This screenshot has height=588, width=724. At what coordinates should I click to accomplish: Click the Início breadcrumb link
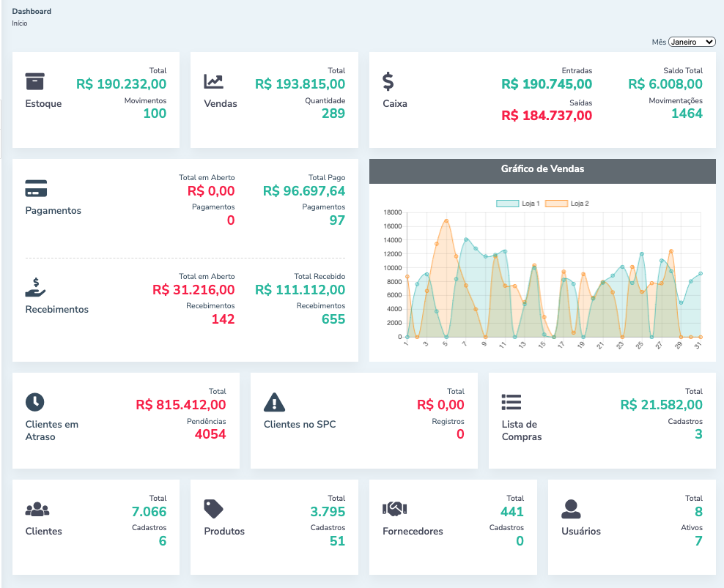pos(20,23)
